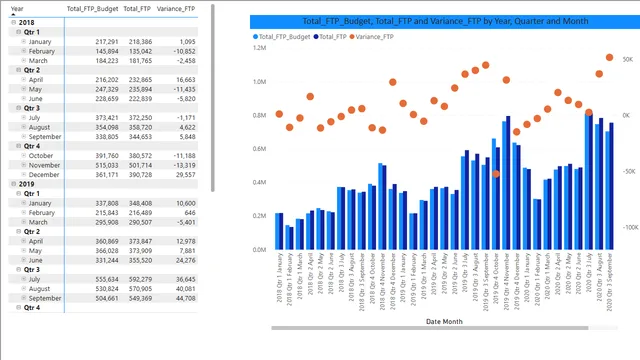Expand 2019 February row

pos(24,213)
